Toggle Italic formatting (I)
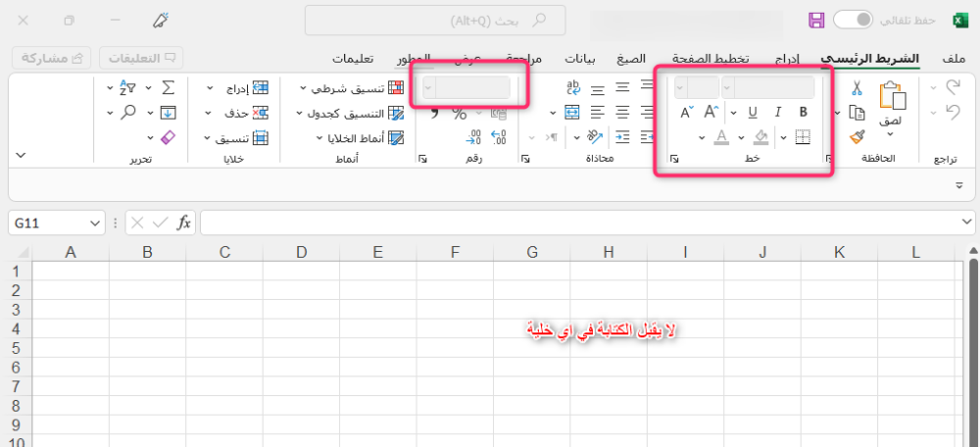Image resolution: width=980 pixels, height=447 pixels. (778, 113)
